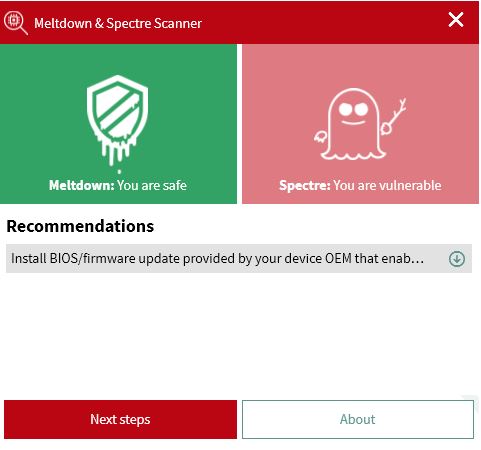Click the download arrow circle icon
This screenshot has height=450, width=481.
pos(456,259)
